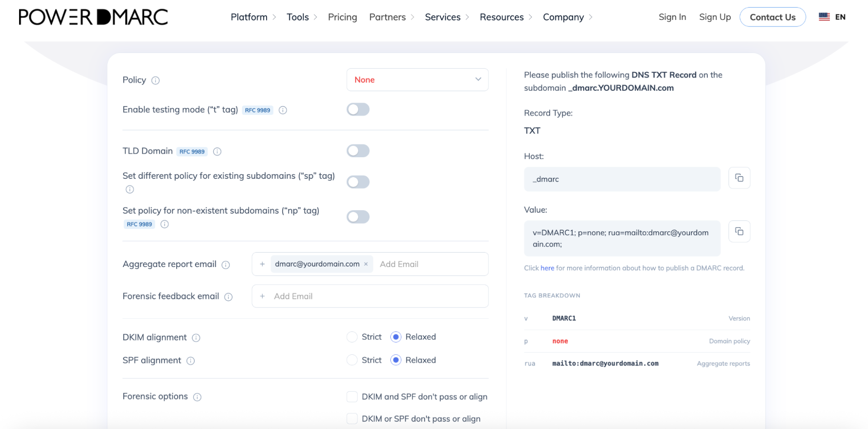The width and height of the screenshot is (868, 429).
Task: Click info icon for testing mode tag
Action: click(283, 110)
